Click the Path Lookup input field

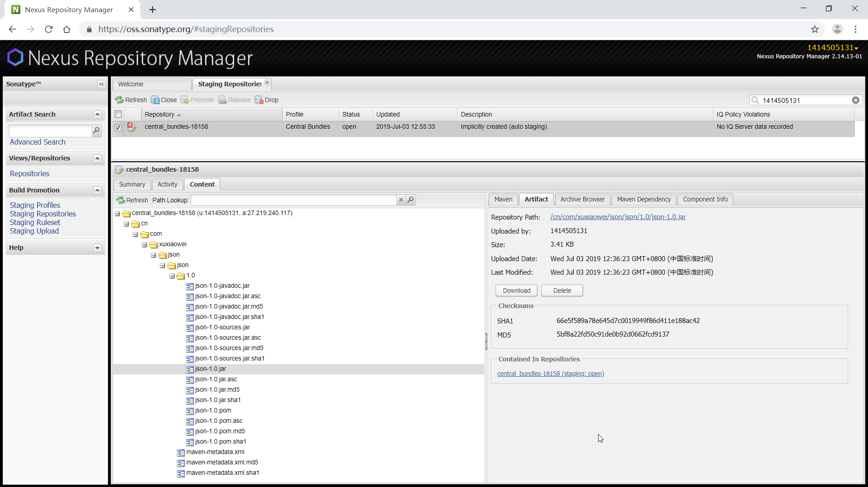click(294, 200)
